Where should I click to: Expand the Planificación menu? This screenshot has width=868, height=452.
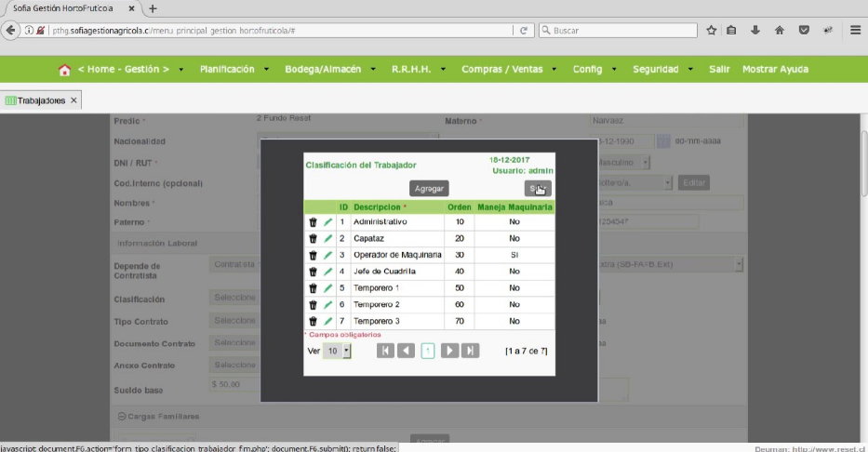pyautogui.click(x=234, y=69)
